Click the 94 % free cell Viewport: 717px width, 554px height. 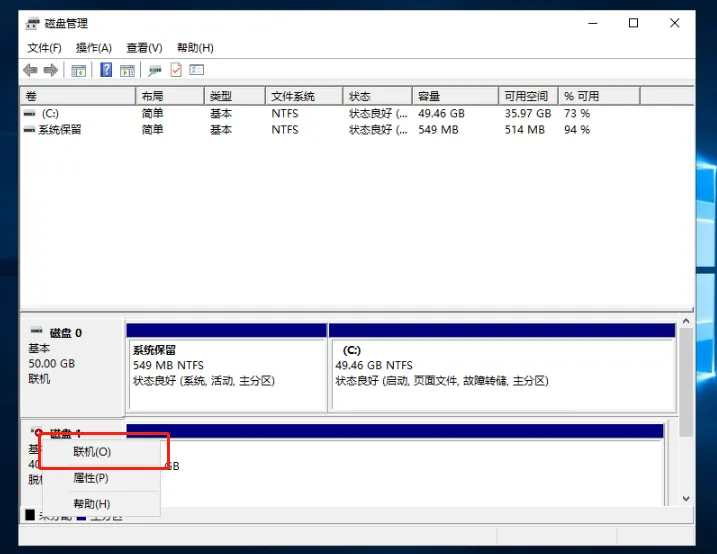pyautogui.click(x=577, y=130)
